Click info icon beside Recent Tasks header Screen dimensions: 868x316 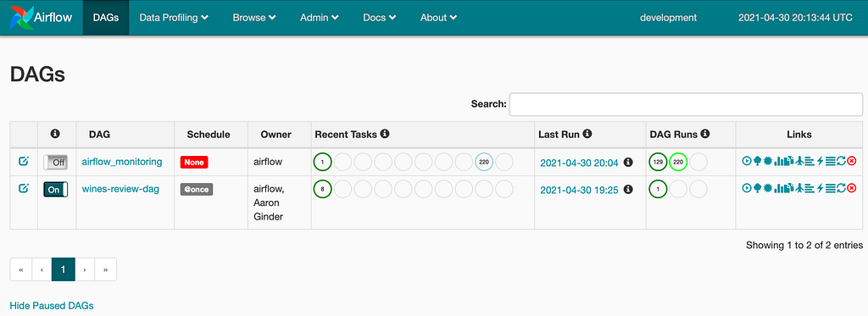[x=385, y=134]
